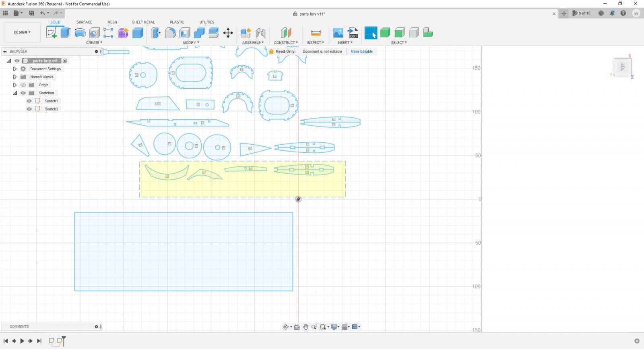Viewport: 644px width, 349px height.
Task: Open the Grid and Snaps dropdown
Action: [x=346, y=327]
